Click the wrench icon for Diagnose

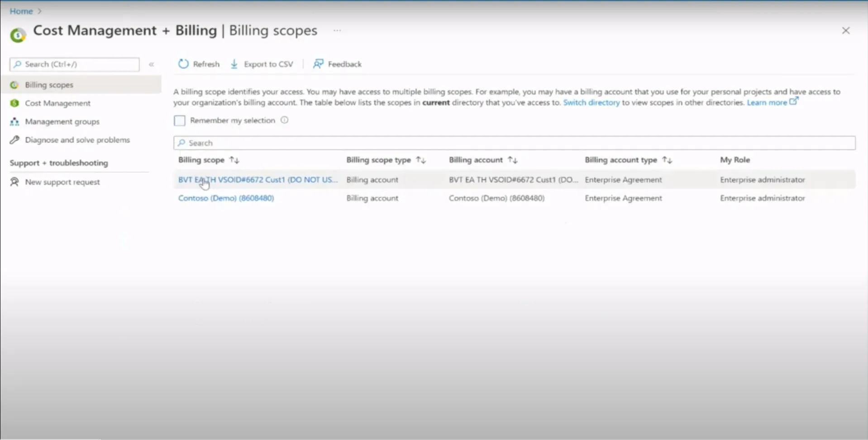pyautogui.click(x=14, y=140)
